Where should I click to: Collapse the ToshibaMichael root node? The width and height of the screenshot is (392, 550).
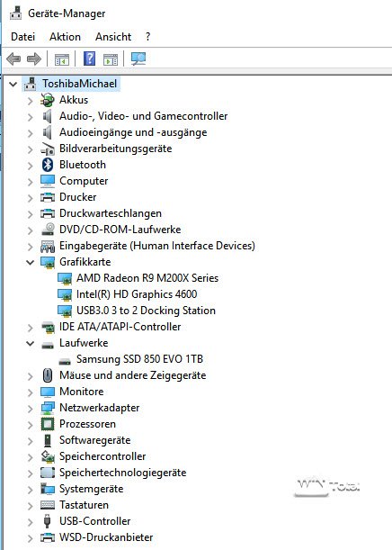(x=13, y=85)
